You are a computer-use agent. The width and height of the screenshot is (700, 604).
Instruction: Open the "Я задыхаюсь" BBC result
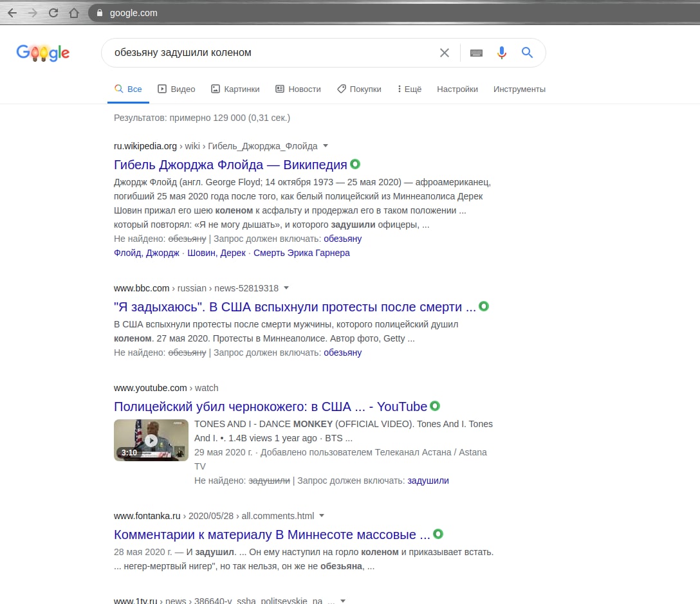click(x=295, y=307)
